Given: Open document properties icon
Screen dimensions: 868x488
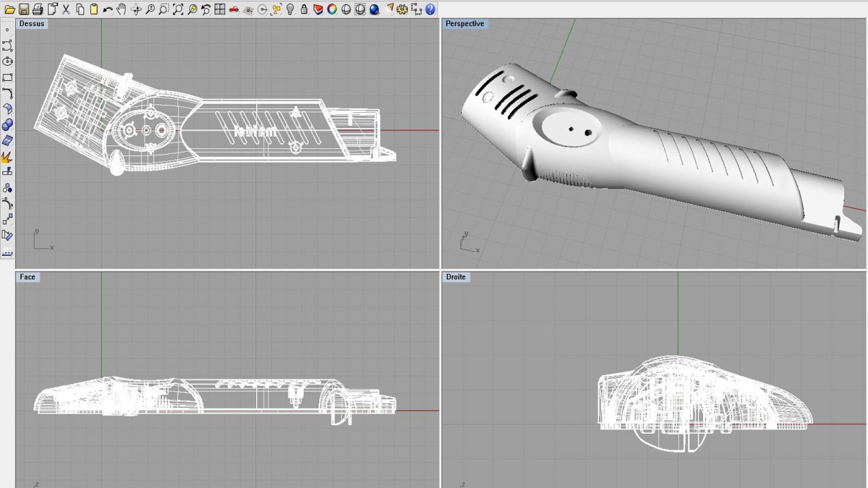Looking at the screenshot, I should (x=52, y=9).
